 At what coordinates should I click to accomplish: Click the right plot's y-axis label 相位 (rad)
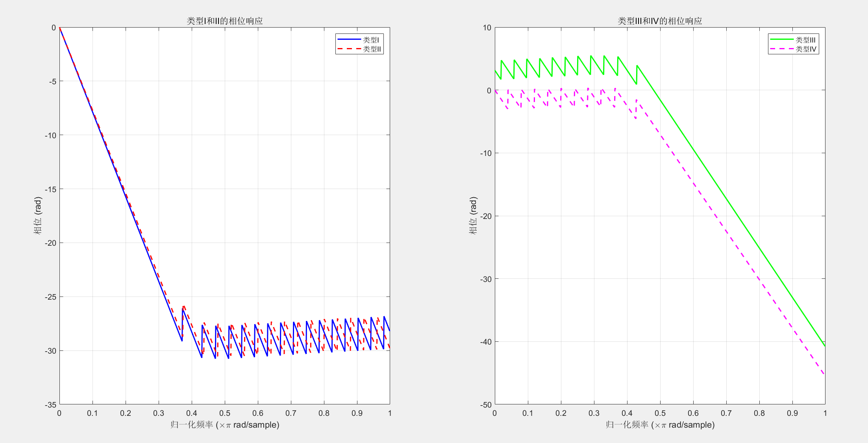[473, 216]
